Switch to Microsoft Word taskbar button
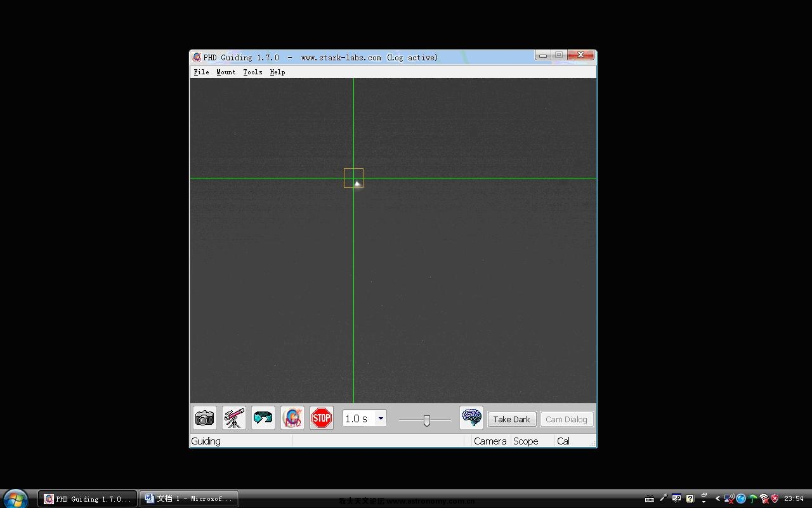The width and height of the screenshot is (812, 508). tap(189, 498)
